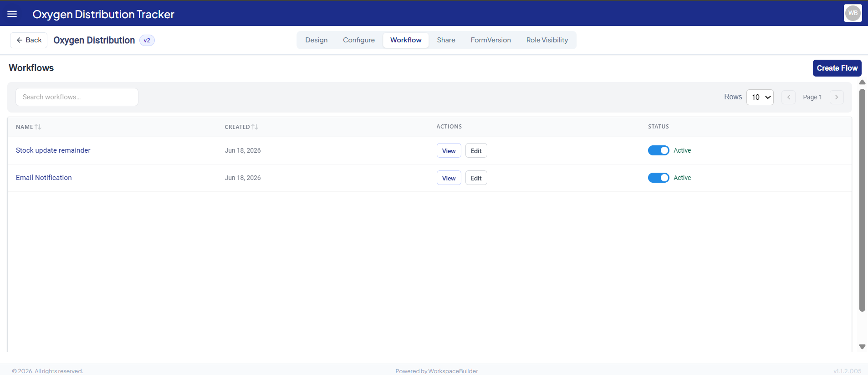The width and height of the screenshot is (868, 375).
Task: Switch to the Configure tab
Action: [359, 40]
